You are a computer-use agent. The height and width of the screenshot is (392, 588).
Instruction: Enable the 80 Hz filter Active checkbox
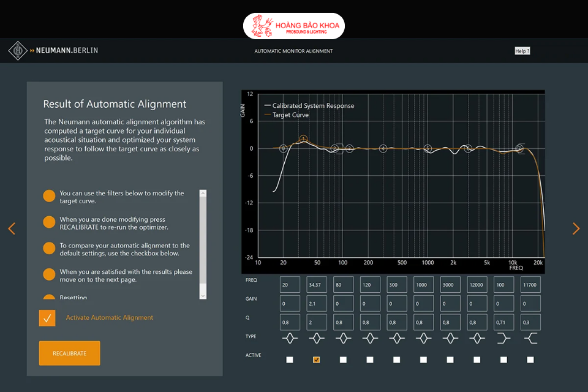pyautogui.click(x=343, y=360)
